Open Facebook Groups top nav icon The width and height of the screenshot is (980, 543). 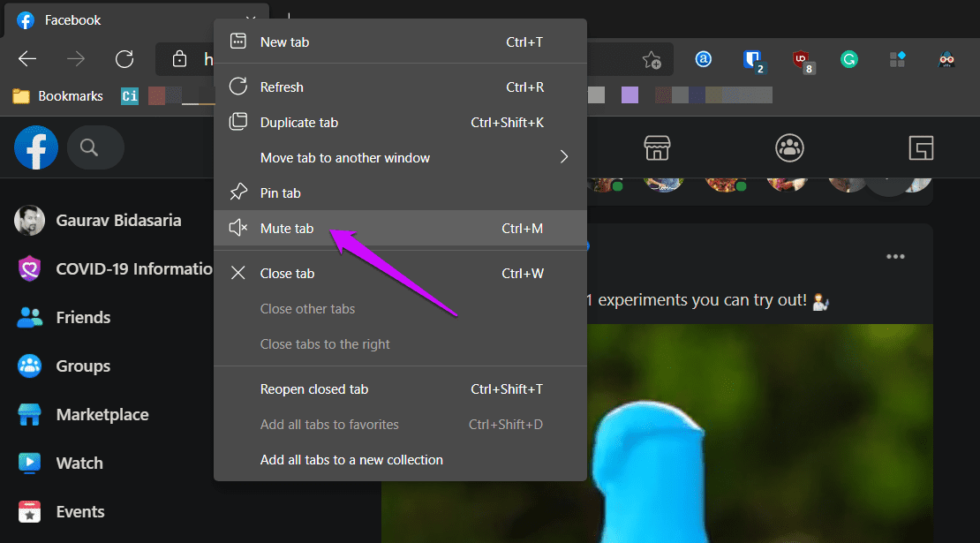(789, 148)
